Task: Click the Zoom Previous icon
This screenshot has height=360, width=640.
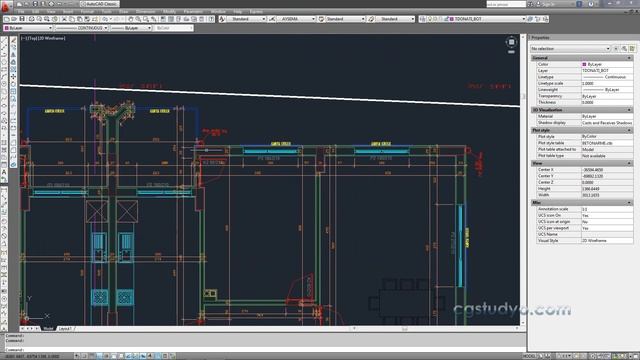Action: 154,19
